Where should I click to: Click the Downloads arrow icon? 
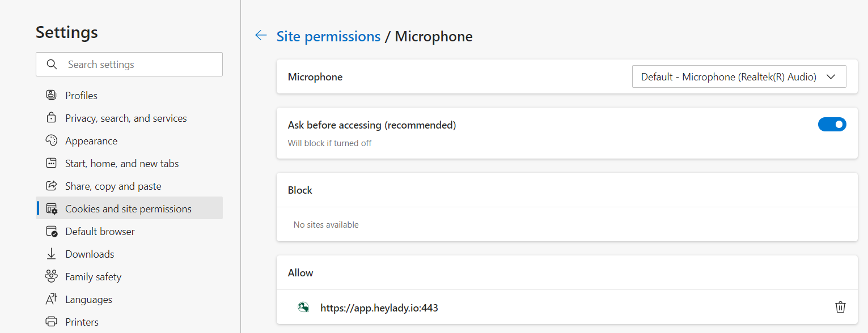click(52, 254)
